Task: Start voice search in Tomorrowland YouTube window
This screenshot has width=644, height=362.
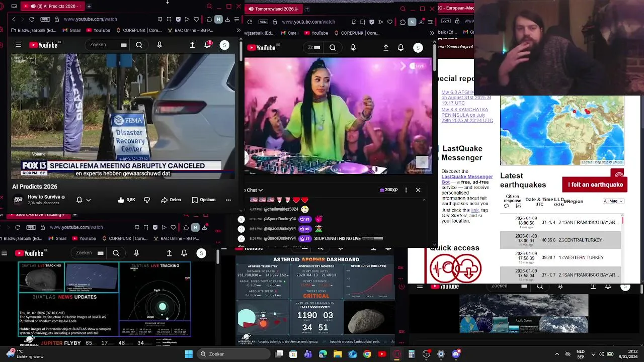Action: pyautogui.click(x=353, y=48)
